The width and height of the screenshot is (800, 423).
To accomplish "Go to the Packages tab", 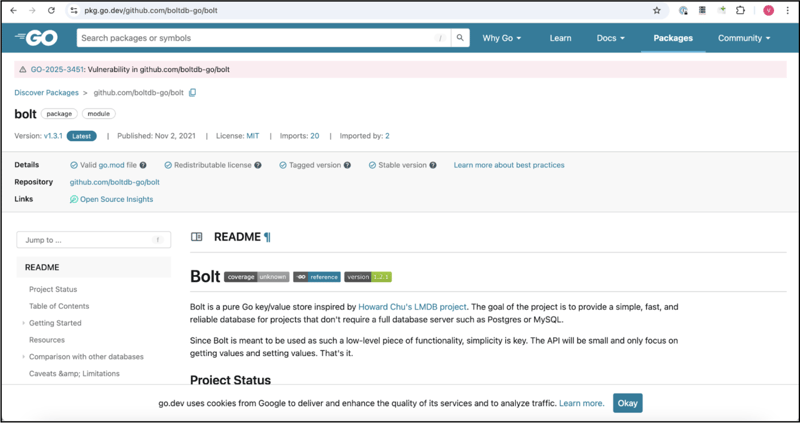I will pyautogui.click(x=673, y=38).
